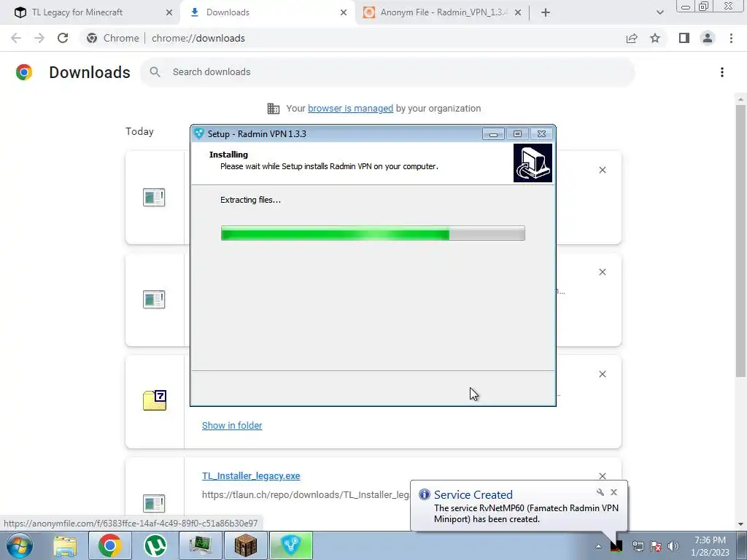Go forward in browser history
The image size is (747, 560).
[39, 38]
